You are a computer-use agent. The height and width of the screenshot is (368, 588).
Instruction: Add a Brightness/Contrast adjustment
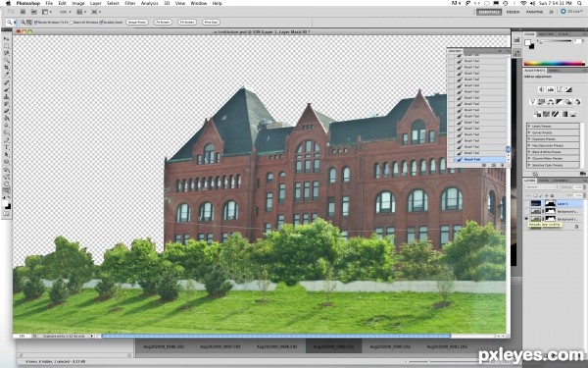(542, 89)
